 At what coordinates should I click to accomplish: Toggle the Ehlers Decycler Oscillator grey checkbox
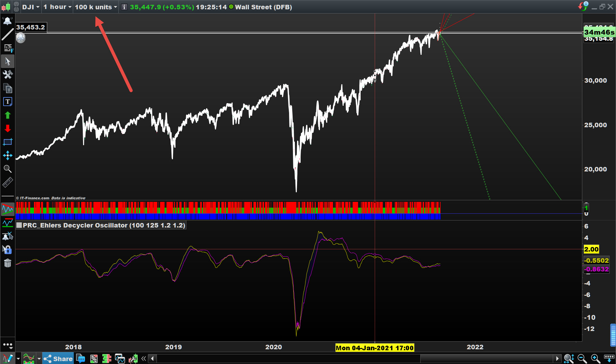[x=19, y=225]
